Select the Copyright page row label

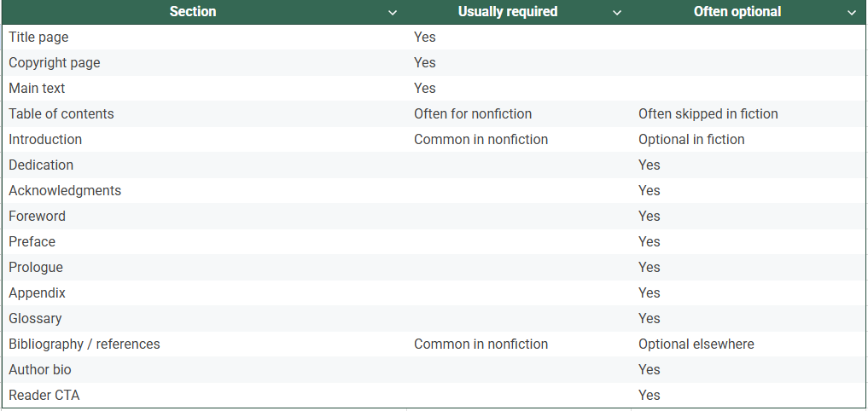(55, 63)
